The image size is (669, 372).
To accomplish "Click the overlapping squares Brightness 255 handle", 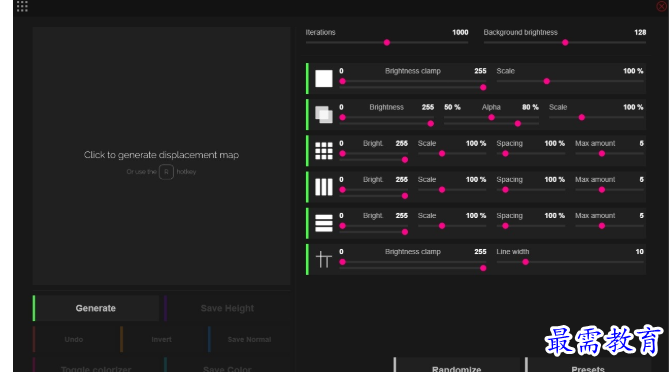I will [430, 124].
